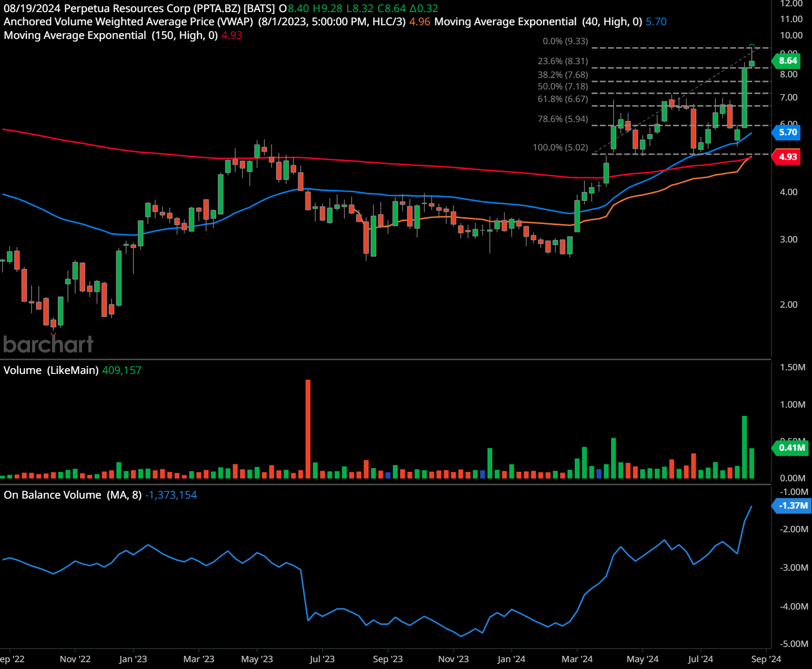
Task: Click the 12.00 price axis label
Action: tap(791, 4)
